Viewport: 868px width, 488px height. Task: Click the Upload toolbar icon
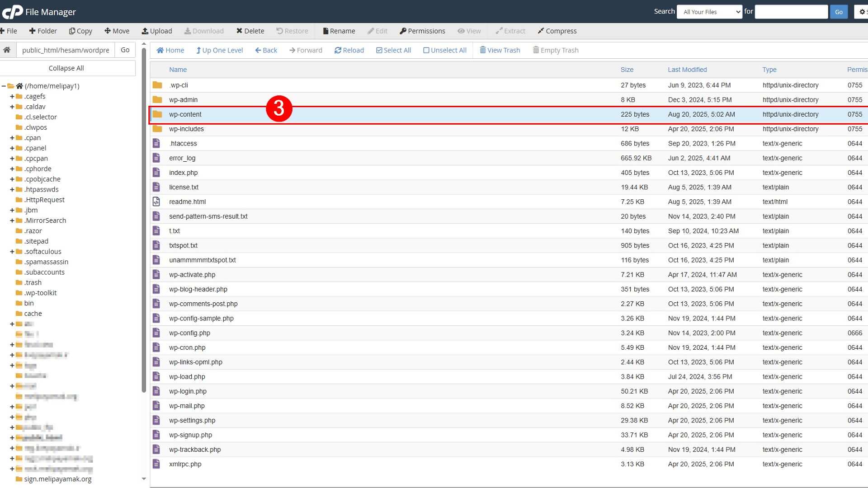click(145, 31)
